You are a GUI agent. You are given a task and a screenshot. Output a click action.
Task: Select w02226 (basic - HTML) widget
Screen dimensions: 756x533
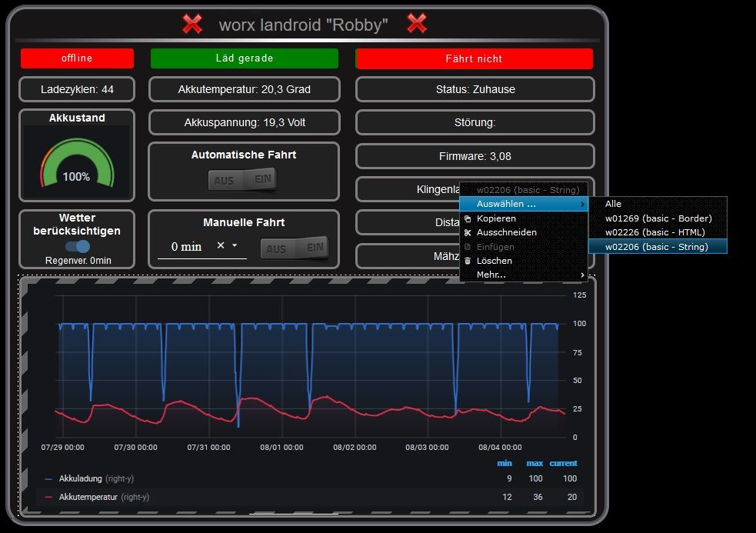point(658,232)
